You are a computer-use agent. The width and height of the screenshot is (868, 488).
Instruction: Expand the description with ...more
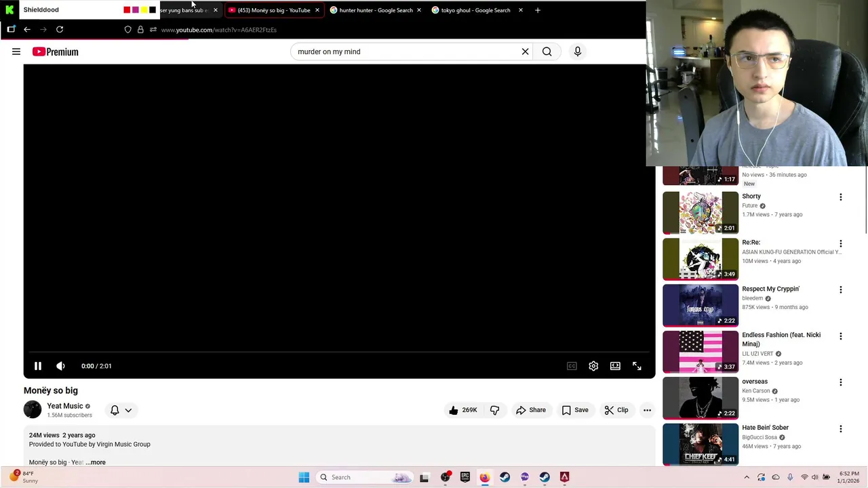tap(96, 462)
